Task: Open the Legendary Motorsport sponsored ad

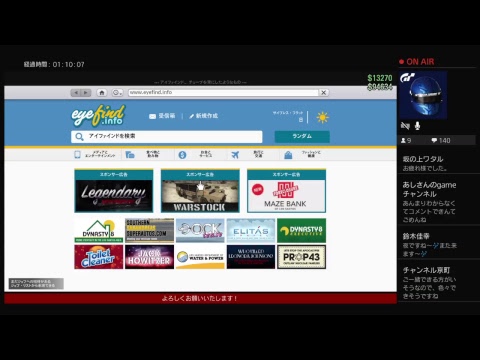Action: pyautogui.click(x=114, y=191)
